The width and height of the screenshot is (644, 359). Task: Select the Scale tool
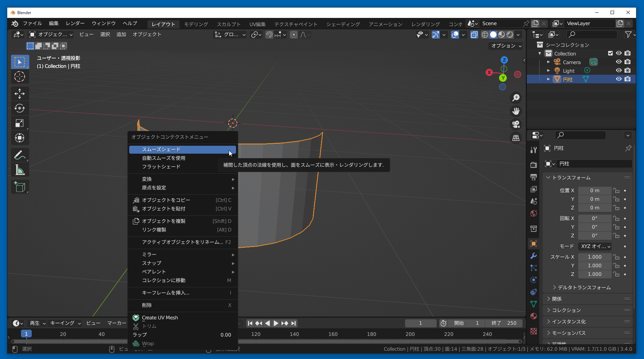tap(20, 123)
